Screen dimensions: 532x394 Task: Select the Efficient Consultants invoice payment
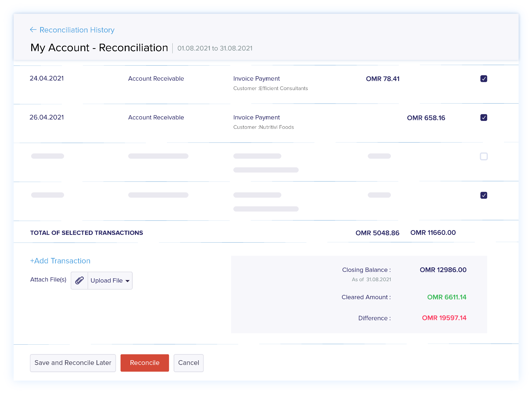click(x=256, y=79)
